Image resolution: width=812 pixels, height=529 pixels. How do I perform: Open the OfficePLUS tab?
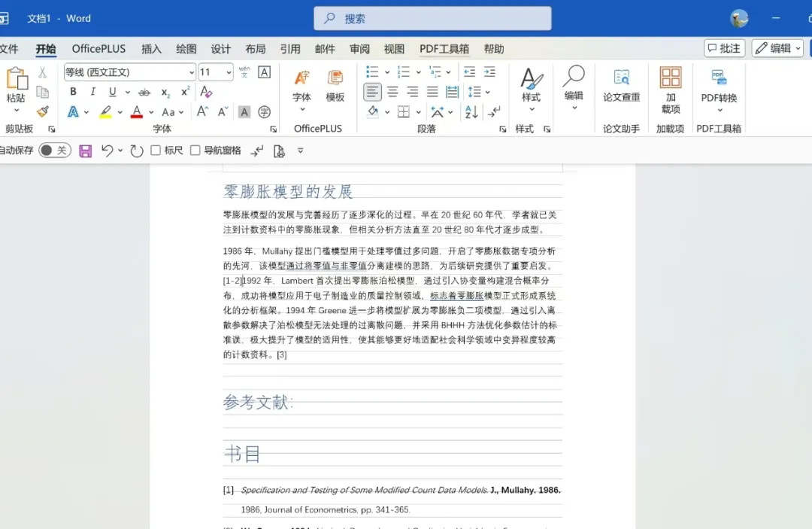[x=98, y=49]
